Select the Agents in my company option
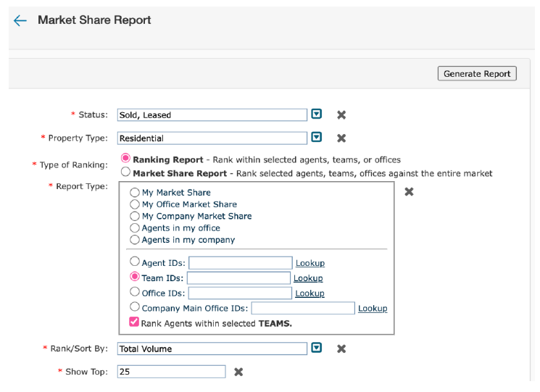 pos(135,240)
